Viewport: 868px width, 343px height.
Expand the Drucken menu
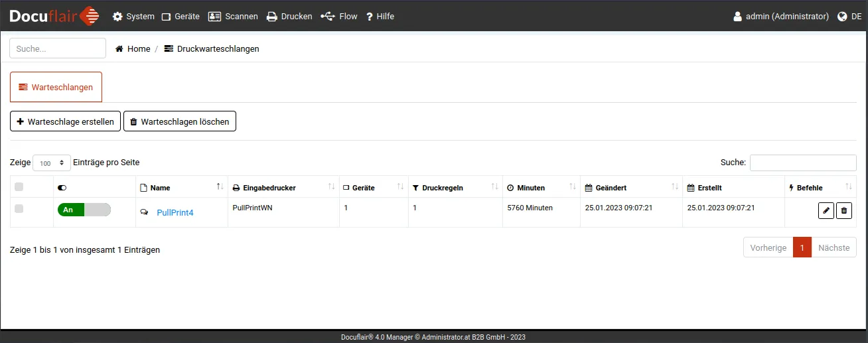pos(289,17)
